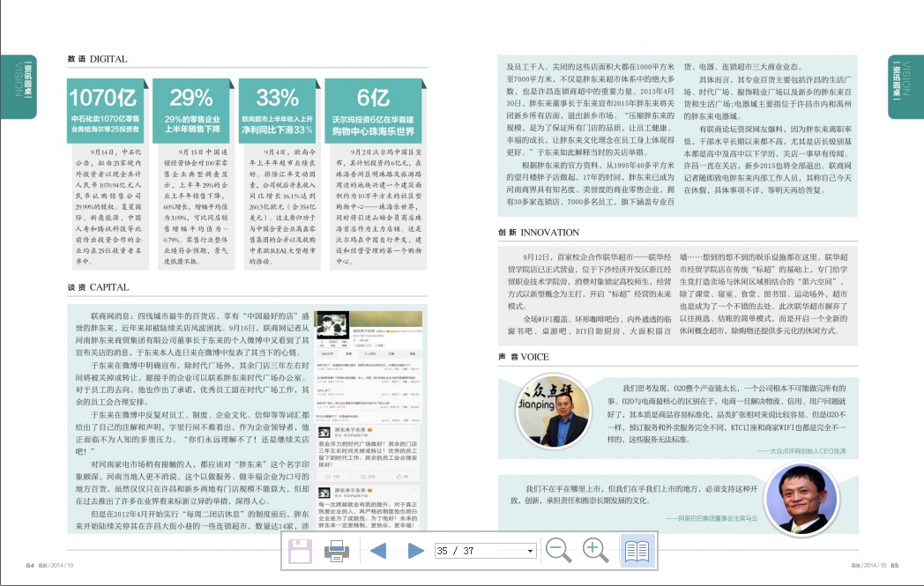
Task: Click the save floppy disk icon
Action: pos(301,552)
